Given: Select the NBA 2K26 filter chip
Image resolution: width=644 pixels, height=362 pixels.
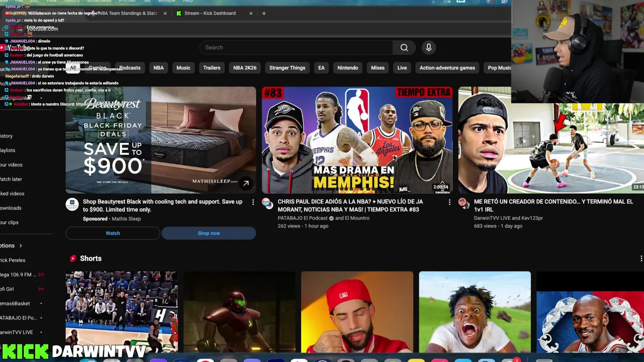Looking at the screenshot, I should tap(245, 68).
